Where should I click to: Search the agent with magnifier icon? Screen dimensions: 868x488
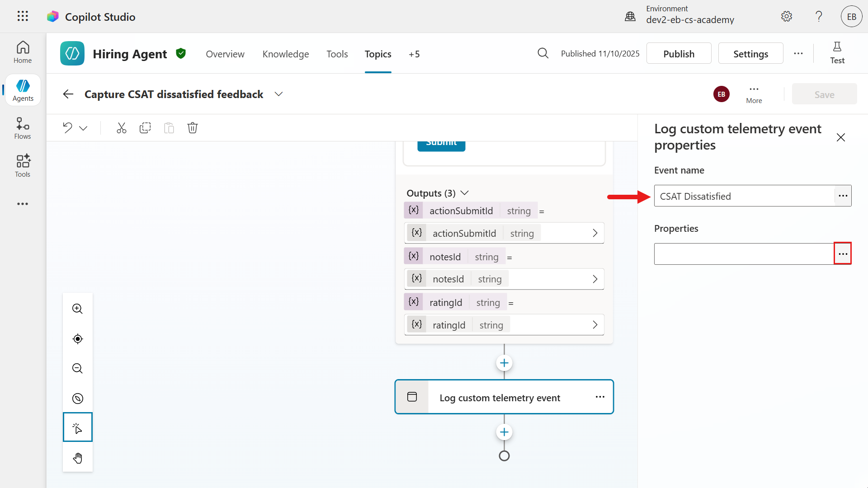[x=543, y=54]
